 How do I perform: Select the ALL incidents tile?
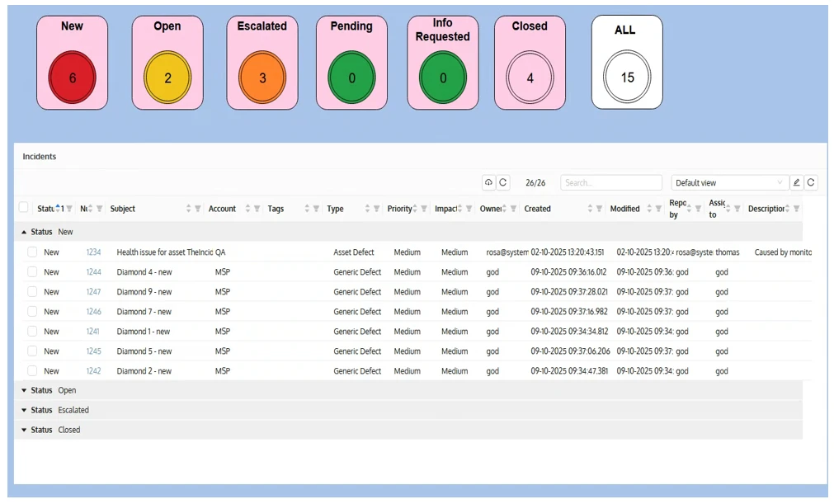coord(627,63)
